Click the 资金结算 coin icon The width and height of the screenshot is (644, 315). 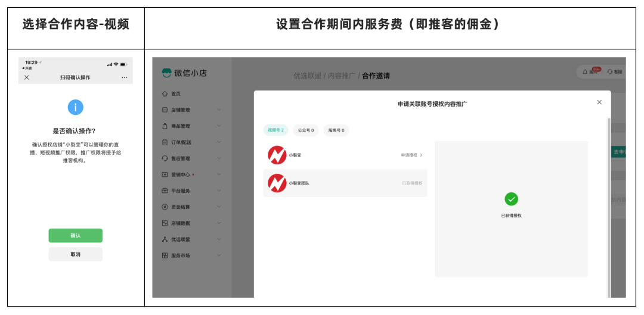point(165,207)
